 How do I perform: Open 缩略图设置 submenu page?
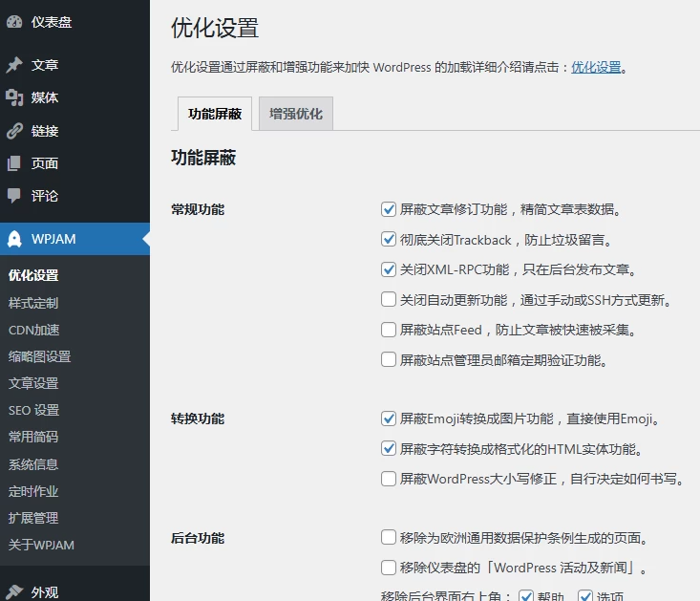(x=40, y=356)
